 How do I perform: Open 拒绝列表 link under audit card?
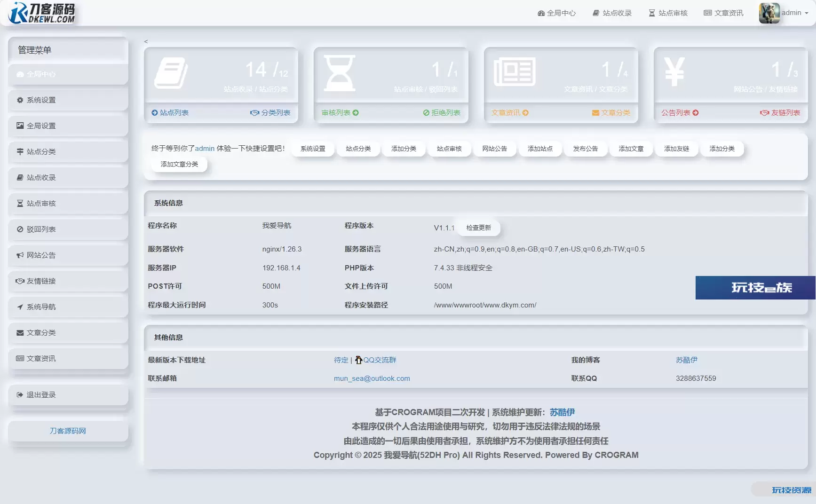point(442,113)
